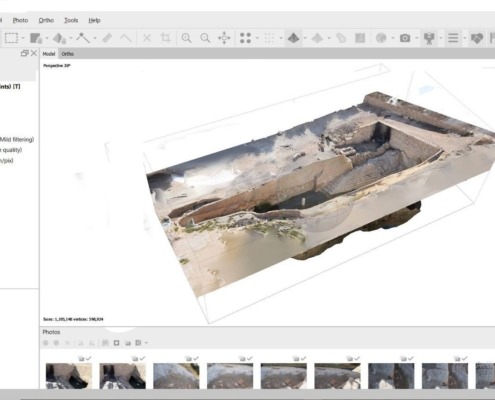Image resolution: width=495 pixels, height=400 pixels.
Task: Open the Region tool dropdown arrow
Action: pyautogui.click(x=47, y=38)
